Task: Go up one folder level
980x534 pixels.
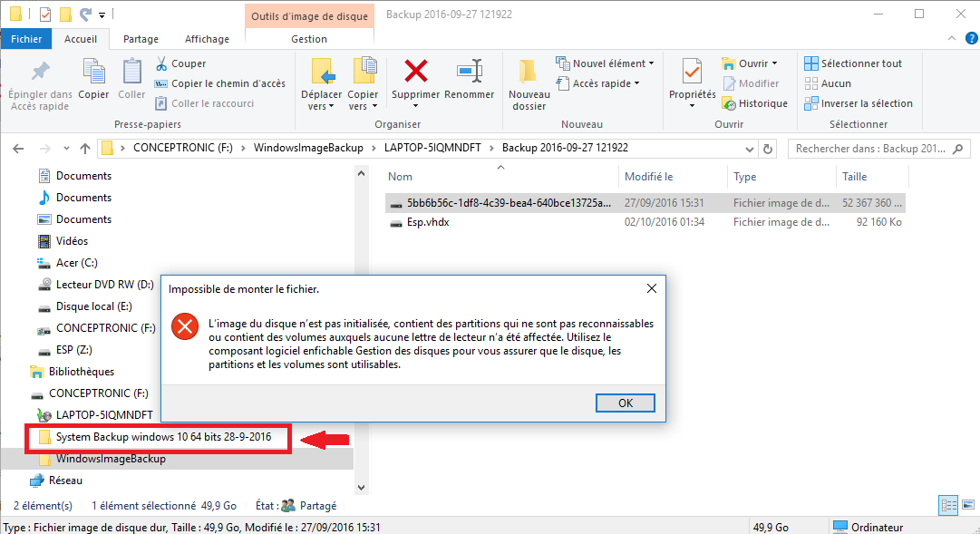Action: (x=85, y=149)
